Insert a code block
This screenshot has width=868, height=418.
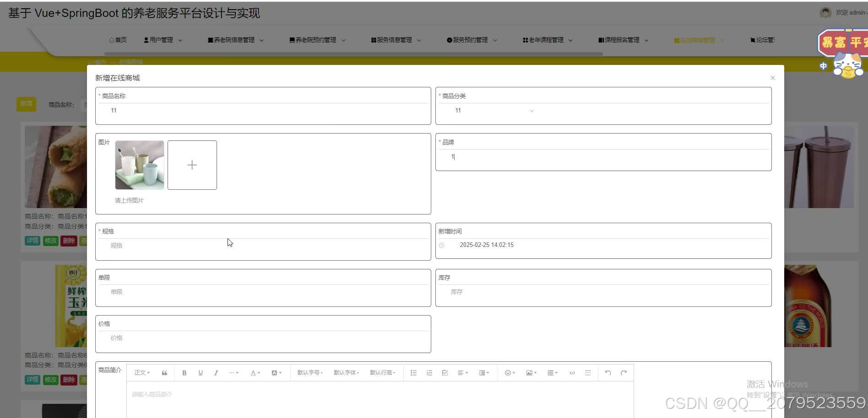coord(572,373)
